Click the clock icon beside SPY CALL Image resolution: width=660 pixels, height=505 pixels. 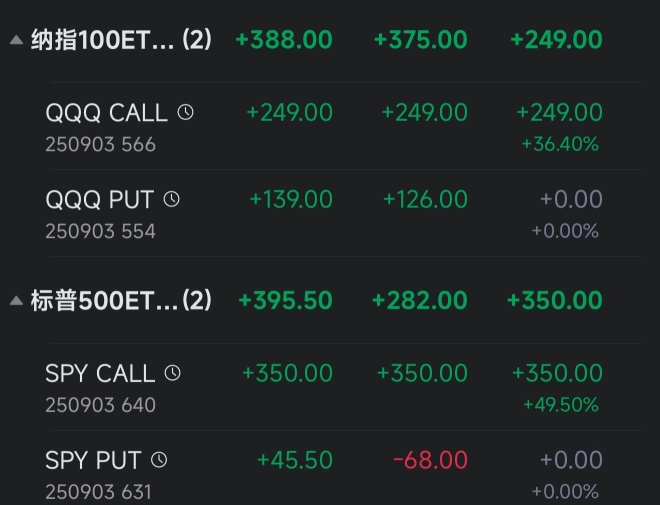172,373
